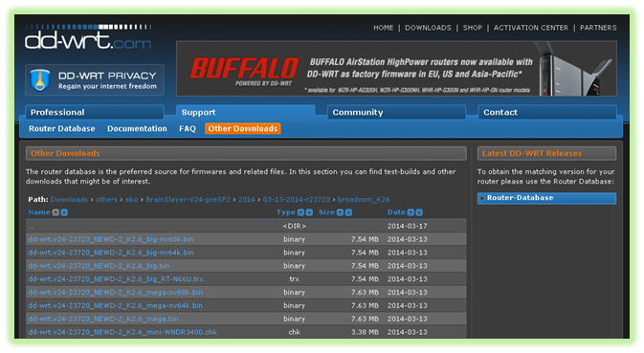Viewport: 644px width, 353px height.
Task: Go to Downloads in top navigation
Action: click(428, 28)
